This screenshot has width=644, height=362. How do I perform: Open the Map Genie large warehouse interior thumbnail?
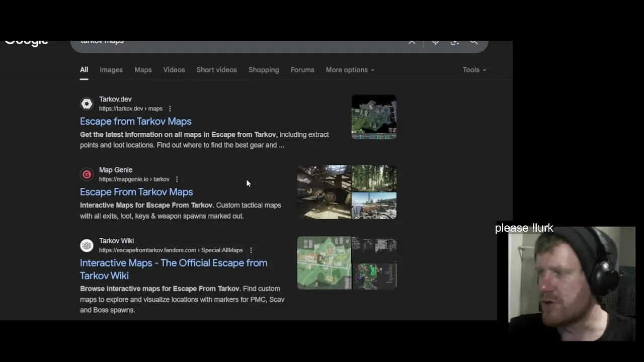click(324, 192)
